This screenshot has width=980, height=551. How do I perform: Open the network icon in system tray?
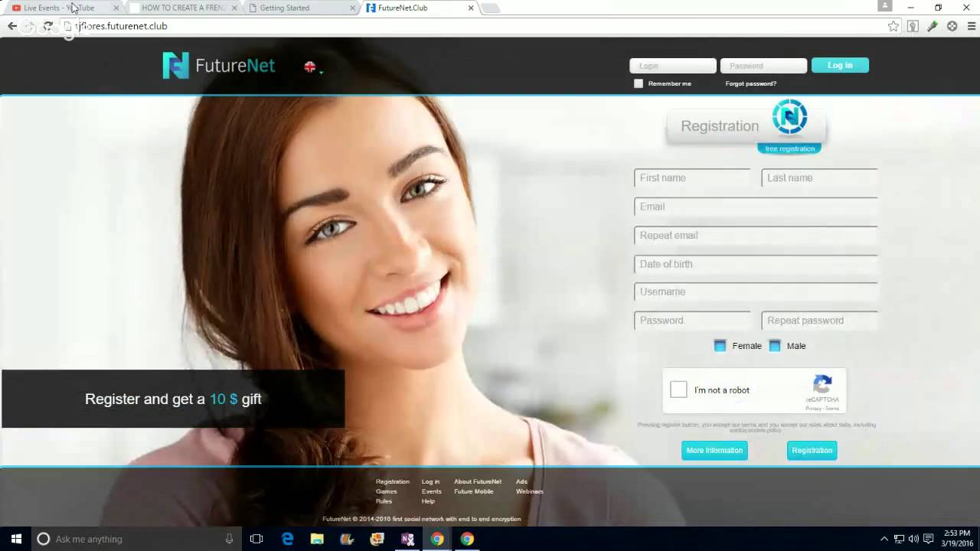(899, 539)
